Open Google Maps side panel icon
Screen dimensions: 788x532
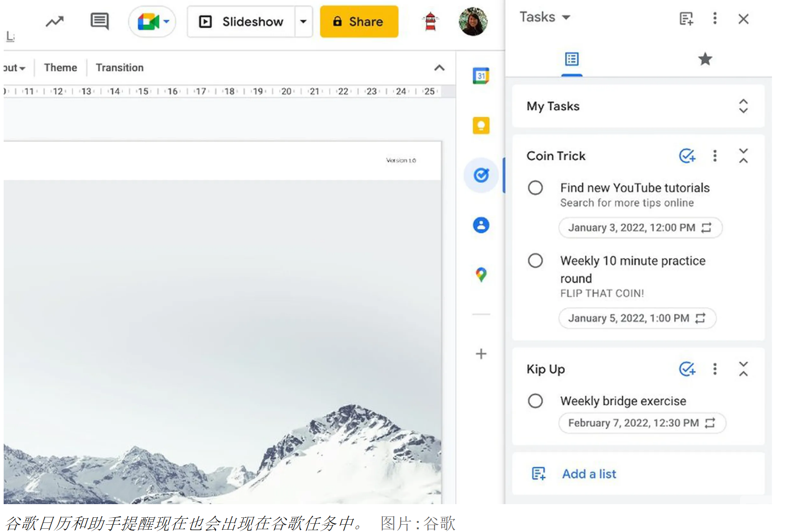click(481, 275)
